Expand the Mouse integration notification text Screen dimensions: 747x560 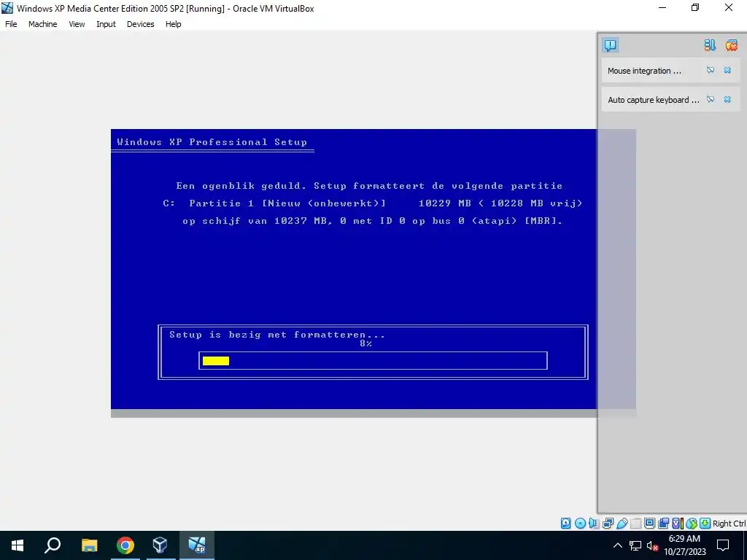[644, 71]
